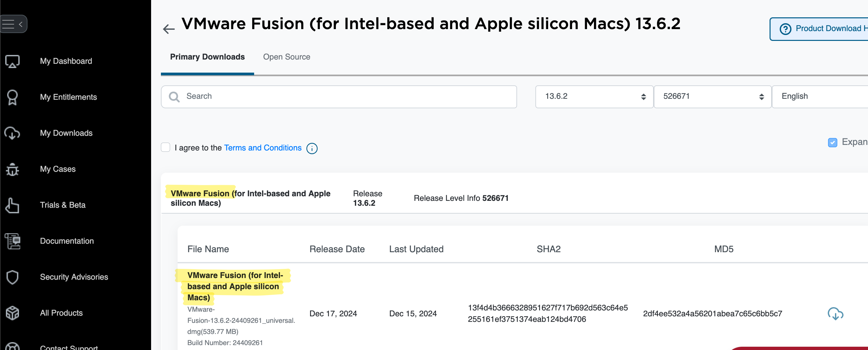This screenshot has width=868, height=350.
Task: Click the Release 13.6.2 label
Action: tap(367, 199)
